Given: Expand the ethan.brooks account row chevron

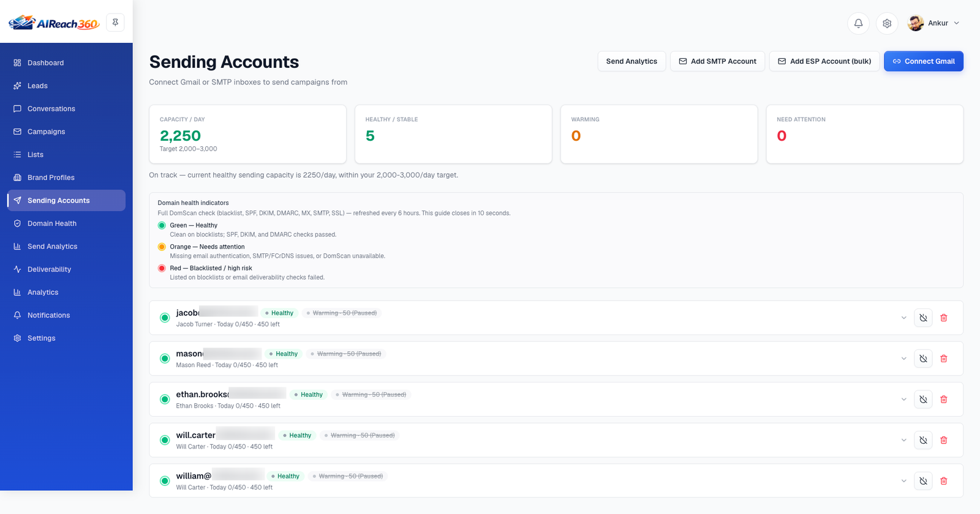Looking at the screenshot, I should click(x=903, y=400).
